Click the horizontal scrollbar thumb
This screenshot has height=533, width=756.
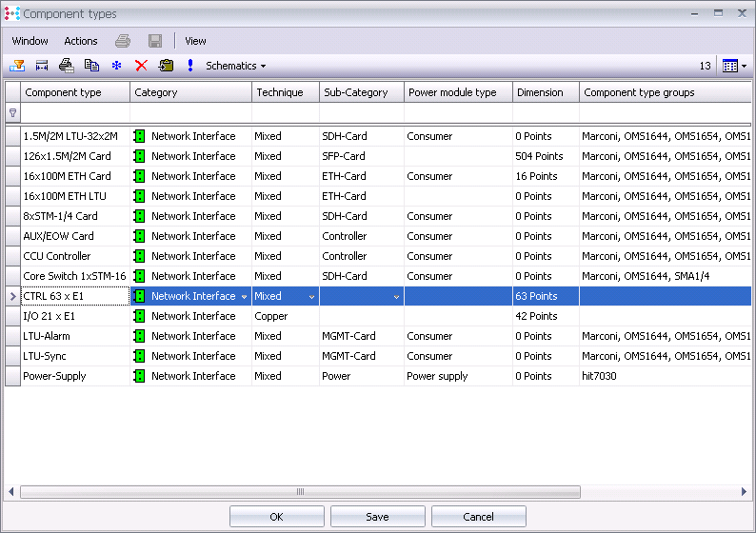click(x=300, y=491)
